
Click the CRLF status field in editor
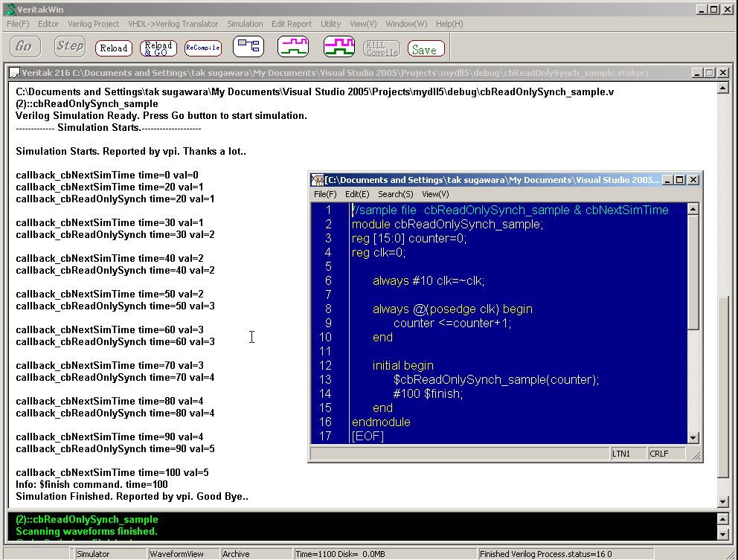666,454
